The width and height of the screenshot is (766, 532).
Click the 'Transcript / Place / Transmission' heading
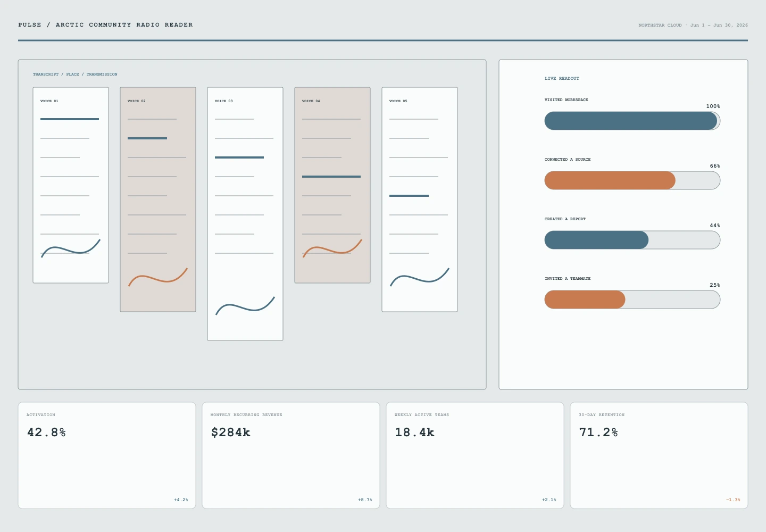click(75, 74)
